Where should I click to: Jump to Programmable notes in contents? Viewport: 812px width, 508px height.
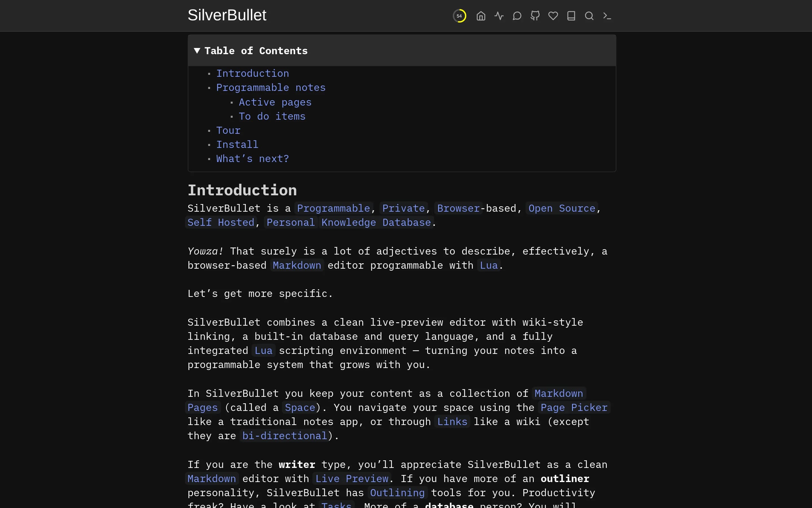click(271, 87)
